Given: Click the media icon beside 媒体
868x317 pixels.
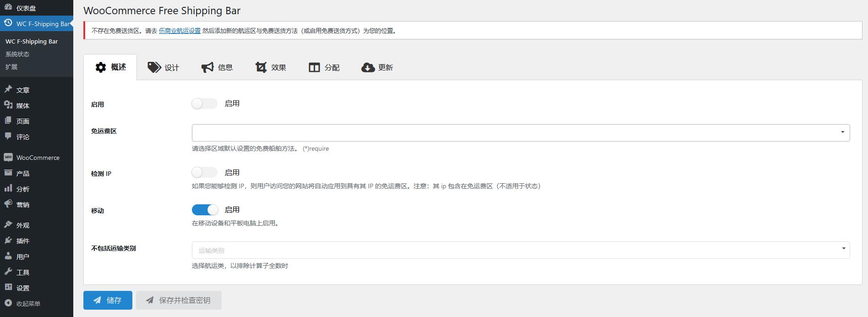Looking at the screenshot, I should coord(8,105).
